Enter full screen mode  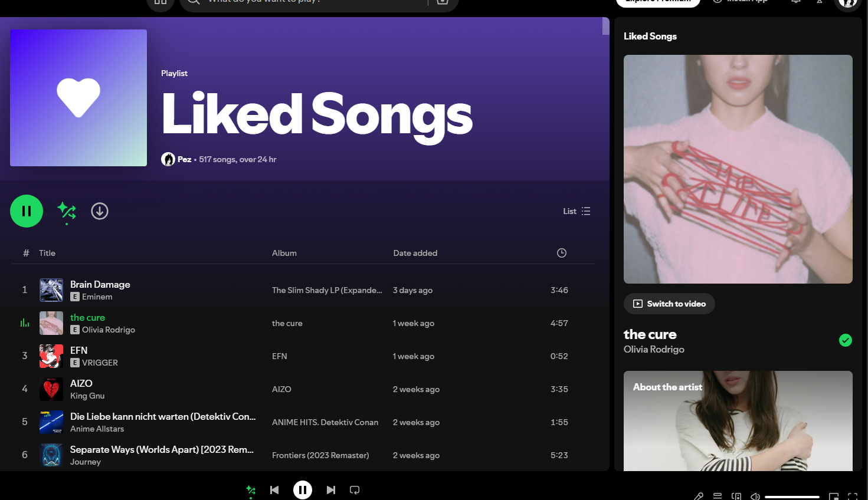click(x=853, y=496)
